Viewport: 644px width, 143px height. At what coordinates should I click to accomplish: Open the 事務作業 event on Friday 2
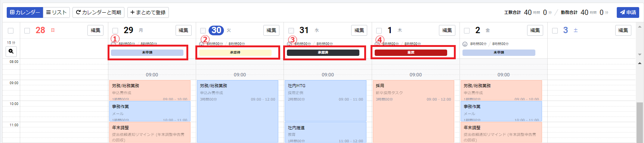coord(501,111)
